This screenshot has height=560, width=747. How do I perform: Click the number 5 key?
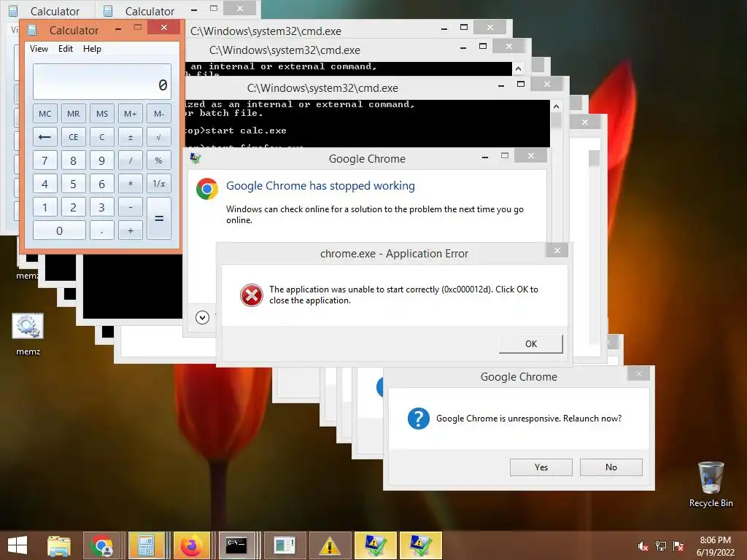pyautogui.click(x=74, y=183)
